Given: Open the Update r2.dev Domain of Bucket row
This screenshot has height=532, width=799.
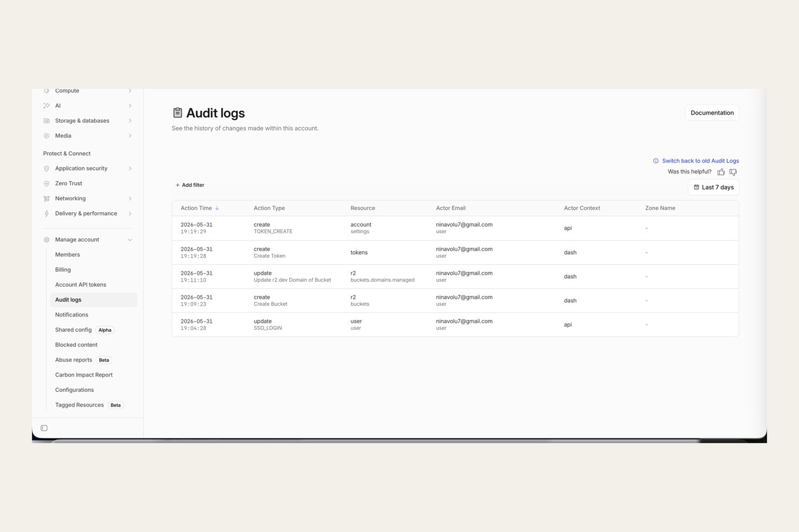Looking at the screenshot, I should [455, 277].
